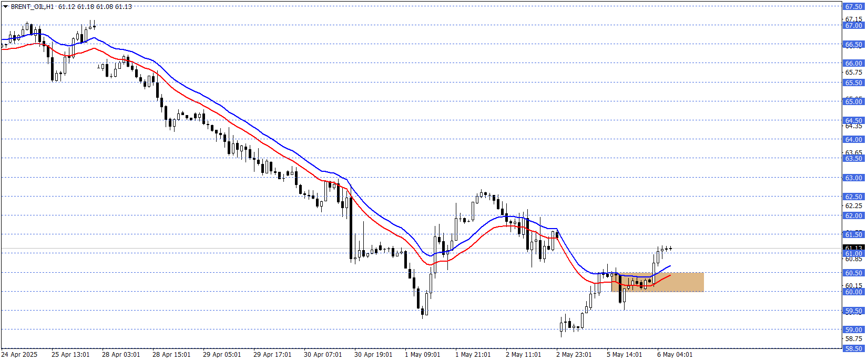Click the current price label 61.13
This screenshot has height=361, width=868.
tap(854, 248)
